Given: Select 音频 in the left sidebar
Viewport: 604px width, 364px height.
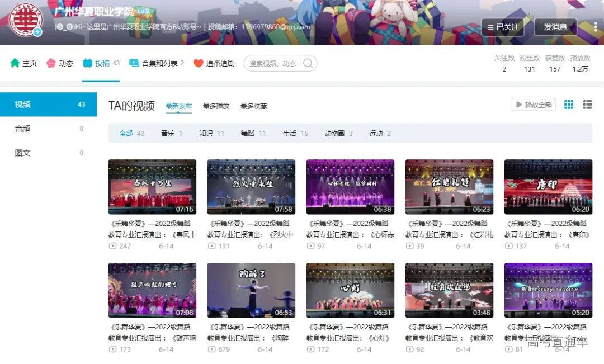Looking at the screenshot, I should pyautogui.click(x=22, y=128).
